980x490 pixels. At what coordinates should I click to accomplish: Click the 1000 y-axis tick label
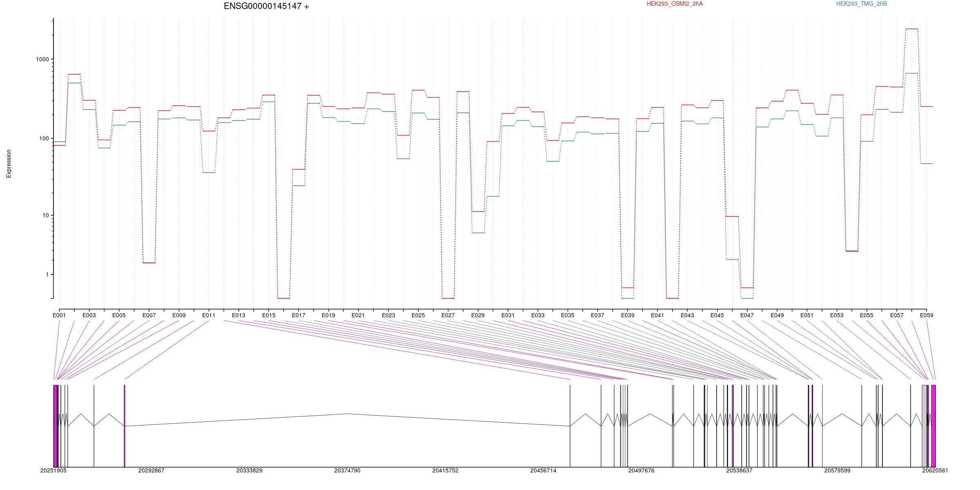pos(42,59)
